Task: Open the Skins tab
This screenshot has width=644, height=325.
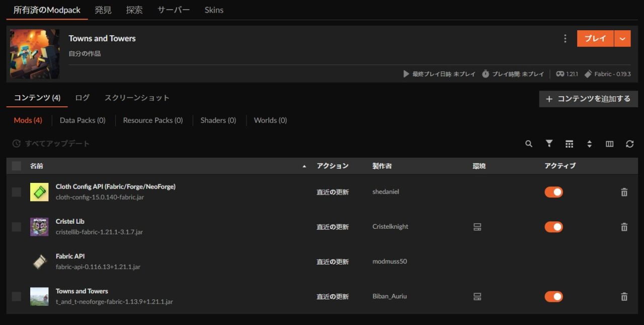Action: point(214,10)
